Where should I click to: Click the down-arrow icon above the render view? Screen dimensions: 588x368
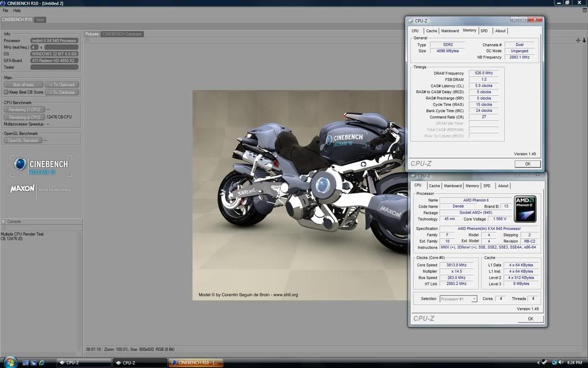[x=584, y=40]
